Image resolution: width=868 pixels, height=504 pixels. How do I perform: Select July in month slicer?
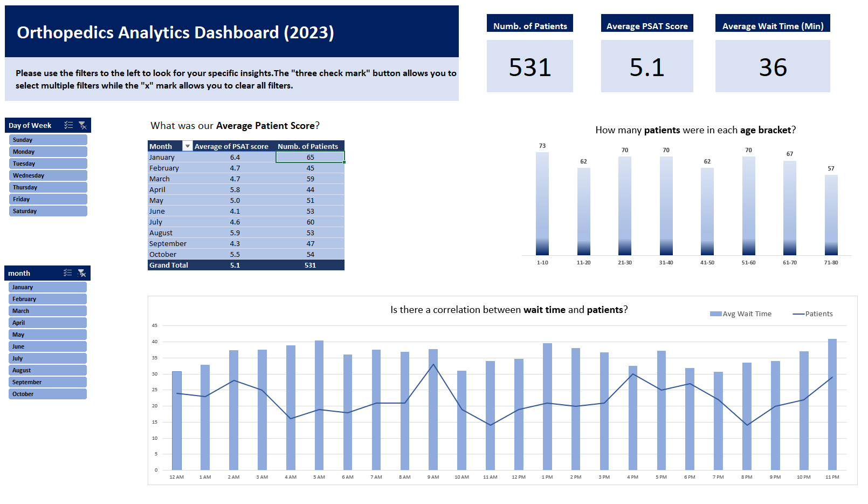point(47,358)
